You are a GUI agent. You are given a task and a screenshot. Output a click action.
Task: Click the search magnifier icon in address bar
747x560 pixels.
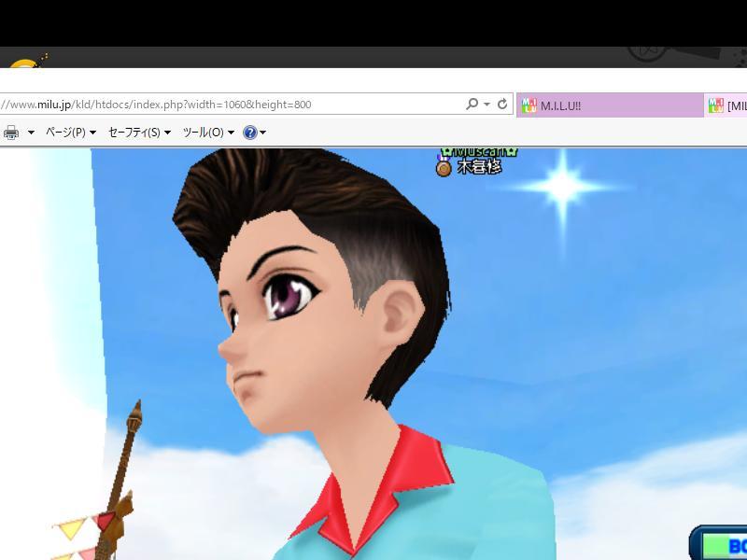click(472, 105)
